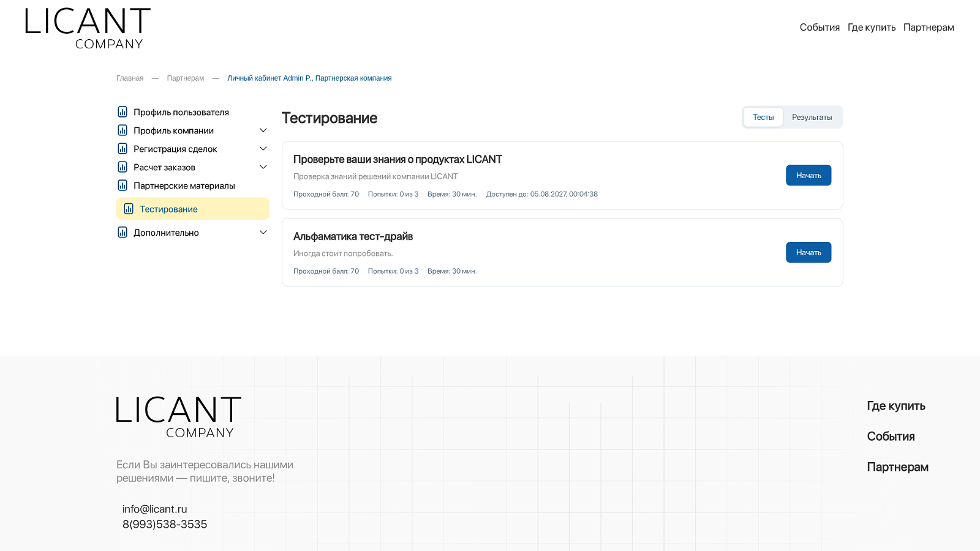
Task: Expand the Регистрация сделок submenu chevron
Action: pos(263,149)
